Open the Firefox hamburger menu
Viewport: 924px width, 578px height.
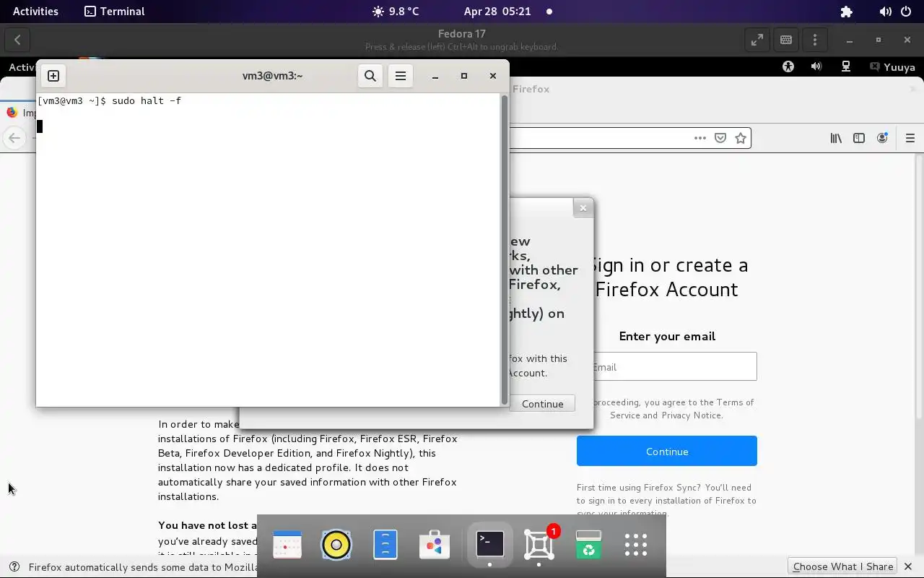tap(910, 138)
